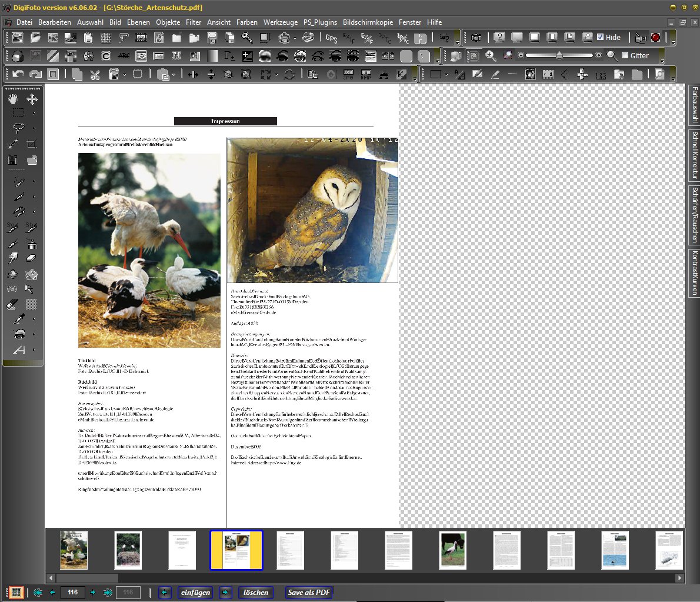Open the Filter menu
This screenshot has height=602, width=700.
tap(194, 22)
